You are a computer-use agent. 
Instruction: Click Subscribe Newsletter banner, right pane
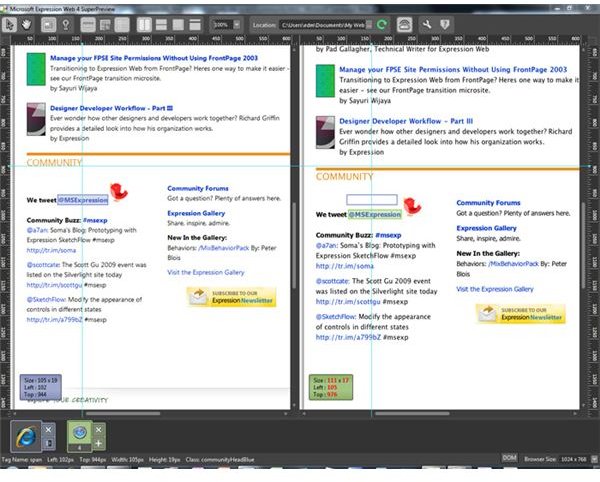[x=521, y=314]
